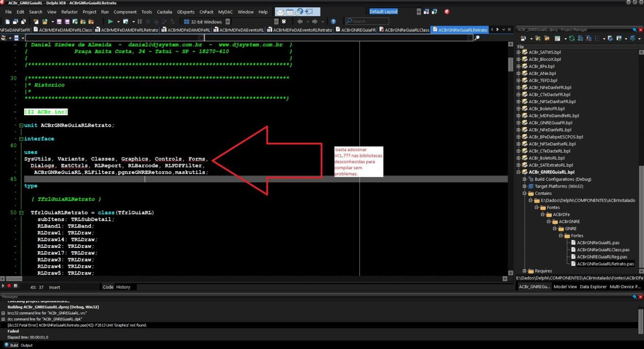Pin the Project Manager panel
This screenshot has width=644, height=349.
click(634, 30)
